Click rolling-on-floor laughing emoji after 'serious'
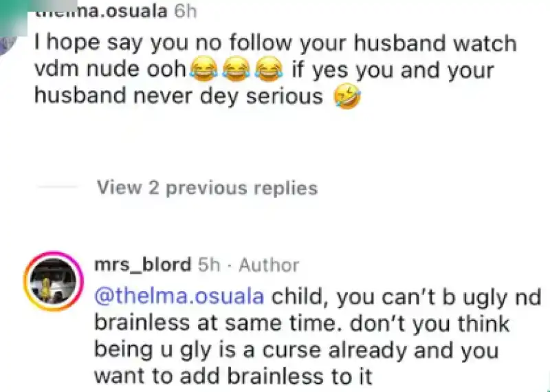Viewport: 550px width, 392px height. (347, 96)
